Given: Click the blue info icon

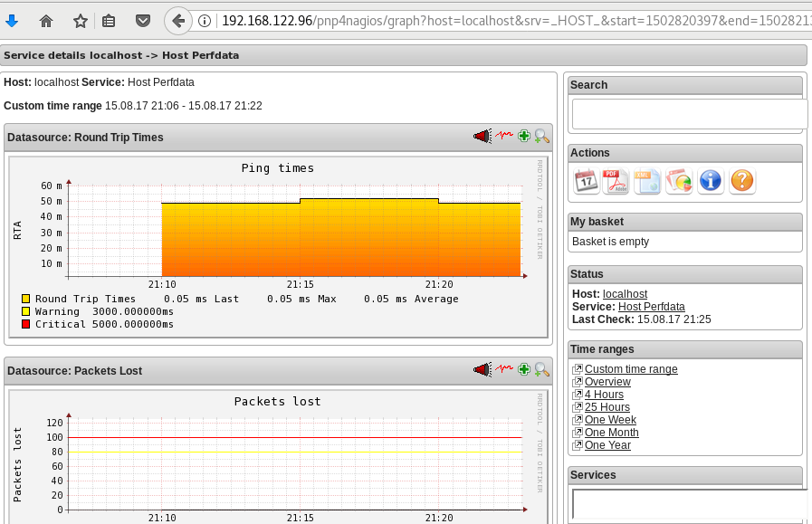Looking at the screenshot, I should coord(711,181).
